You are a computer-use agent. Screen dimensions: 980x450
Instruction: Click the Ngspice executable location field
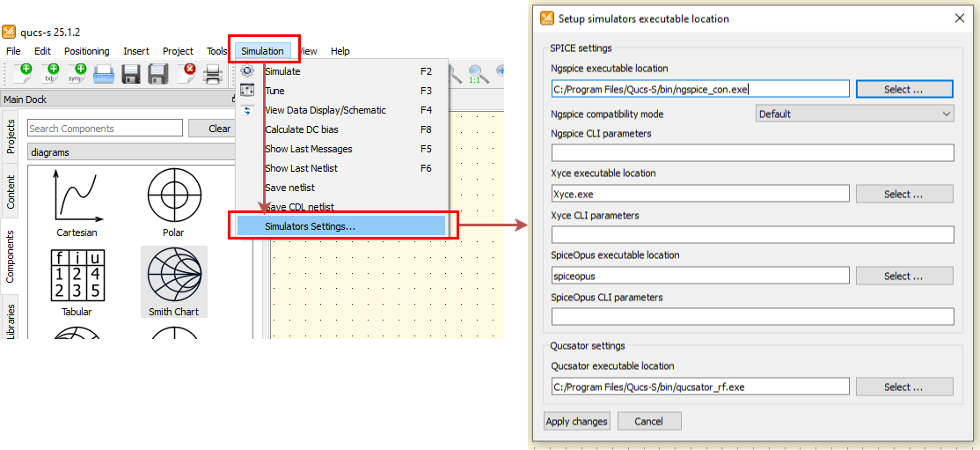(700, 89)
